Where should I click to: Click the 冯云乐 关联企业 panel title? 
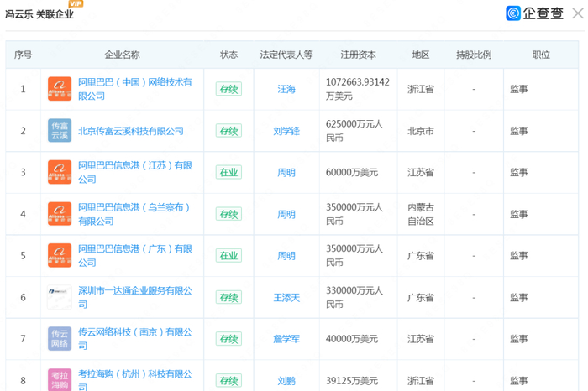pyautogui.click(x=39, y=14)
